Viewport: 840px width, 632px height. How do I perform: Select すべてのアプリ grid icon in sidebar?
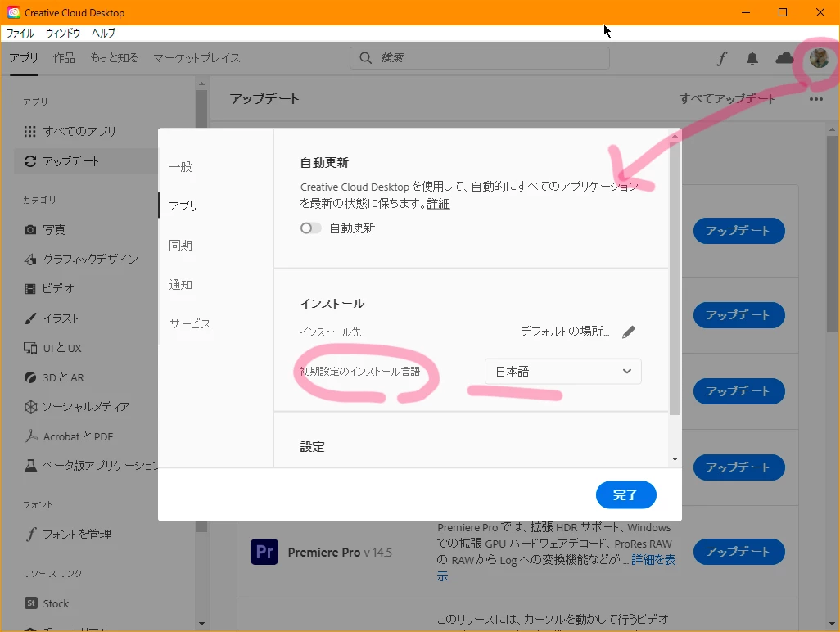point(30,131)
